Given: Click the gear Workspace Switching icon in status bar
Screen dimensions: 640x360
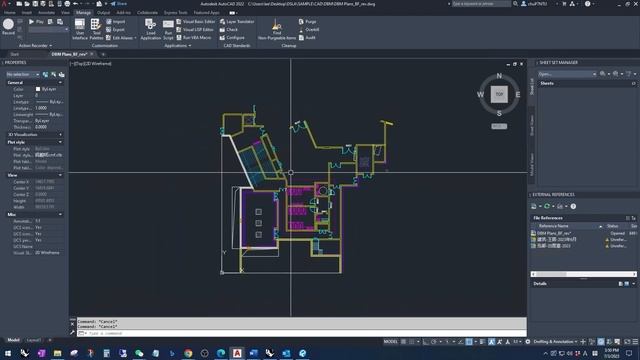Looking at the screenshot, I should 528,342.
